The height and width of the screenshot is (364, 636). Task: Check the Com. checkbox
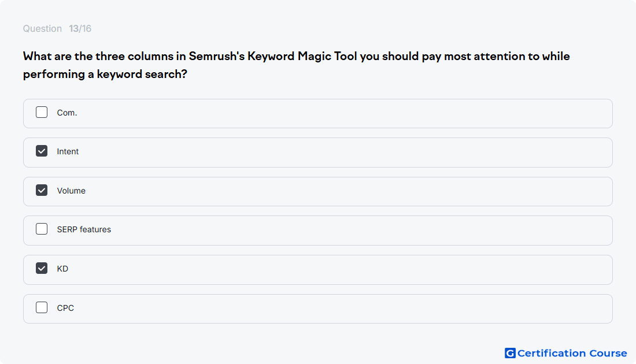(42, 112)
